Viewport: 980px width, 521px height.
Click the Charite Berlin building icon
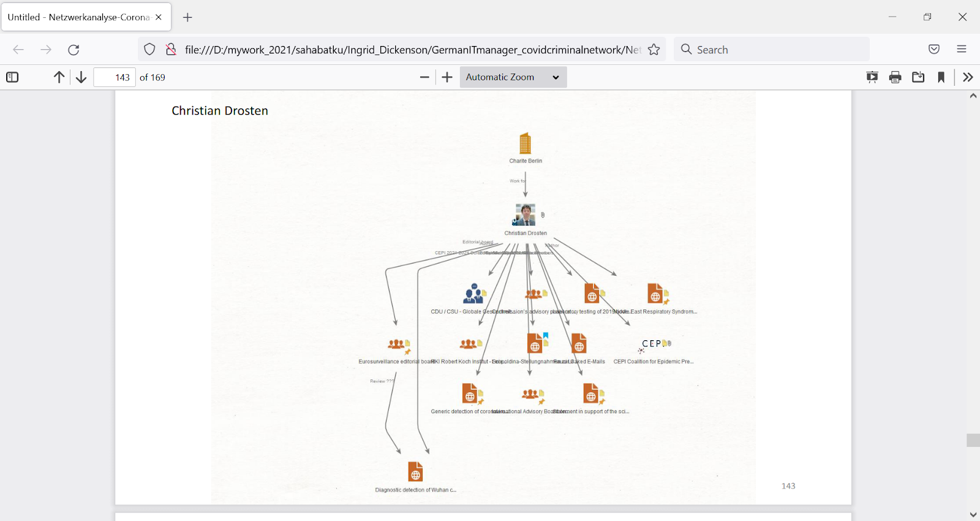tap(525, 143)
